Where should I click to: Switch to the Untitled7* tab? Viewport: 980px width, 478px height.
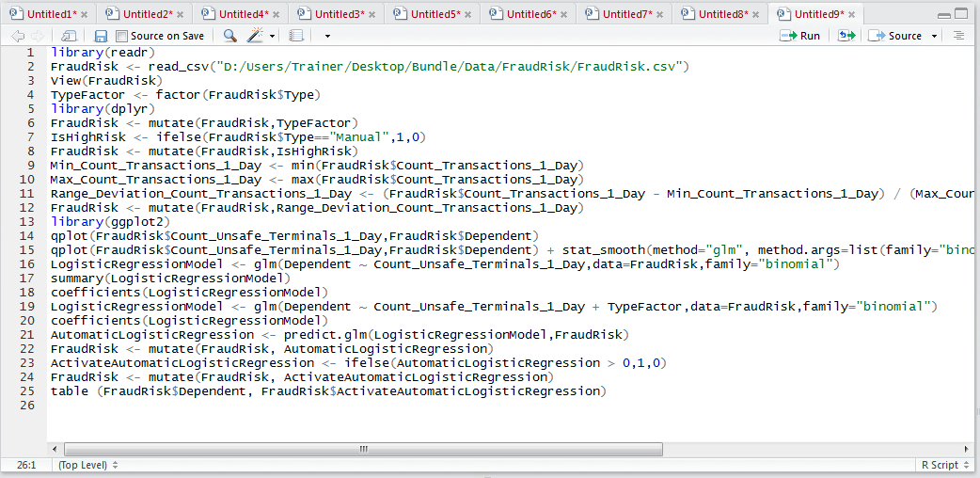[x=626, y=14]
